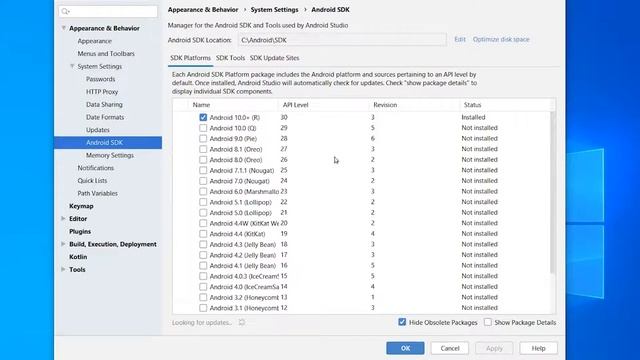Open Menus and Toolbars settings
The height and width of the screenshot is (360, 640).
point(106,53)
